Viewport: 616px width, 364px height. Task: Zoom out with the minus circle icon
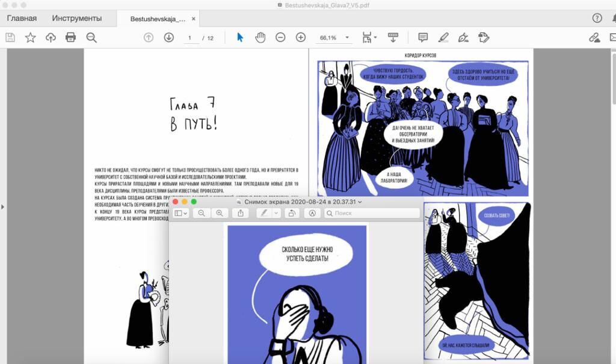[280, 37]
